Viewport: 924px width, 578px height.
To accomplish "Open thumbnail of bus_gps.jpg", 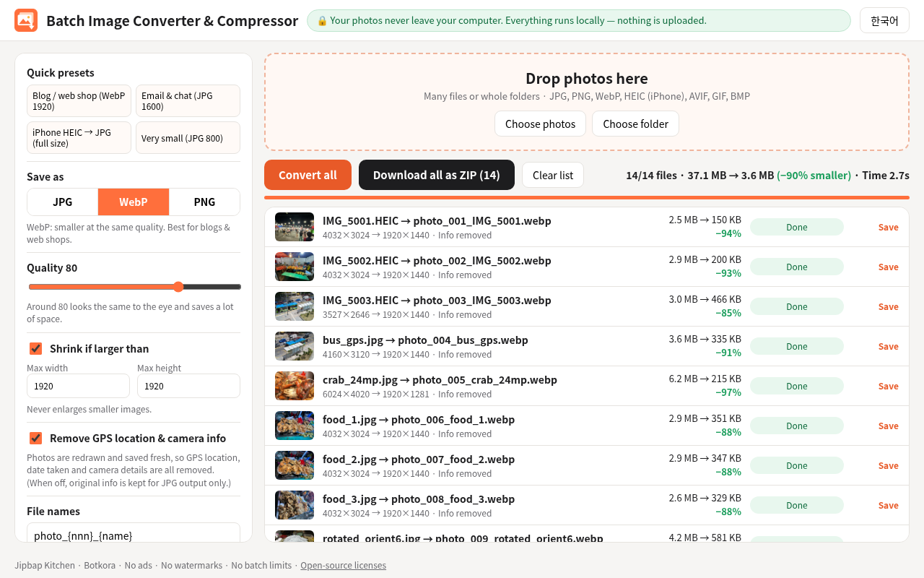I will [x=295, y=346].
